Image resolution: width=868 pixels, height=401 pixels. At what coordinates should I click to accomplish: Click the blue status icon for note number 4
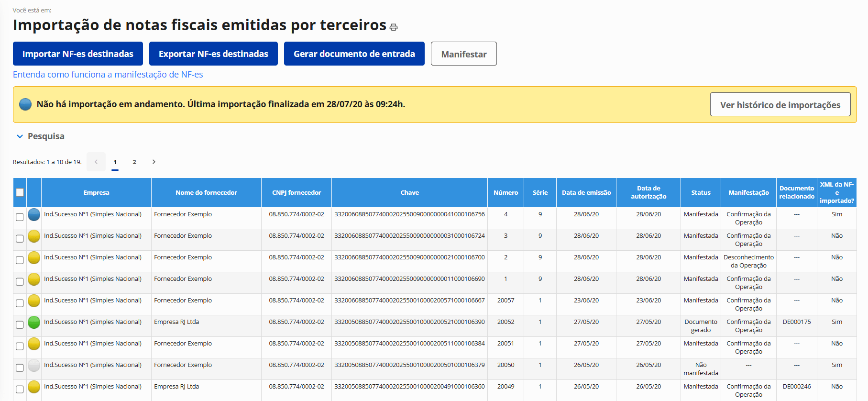[x=34, y=215]
